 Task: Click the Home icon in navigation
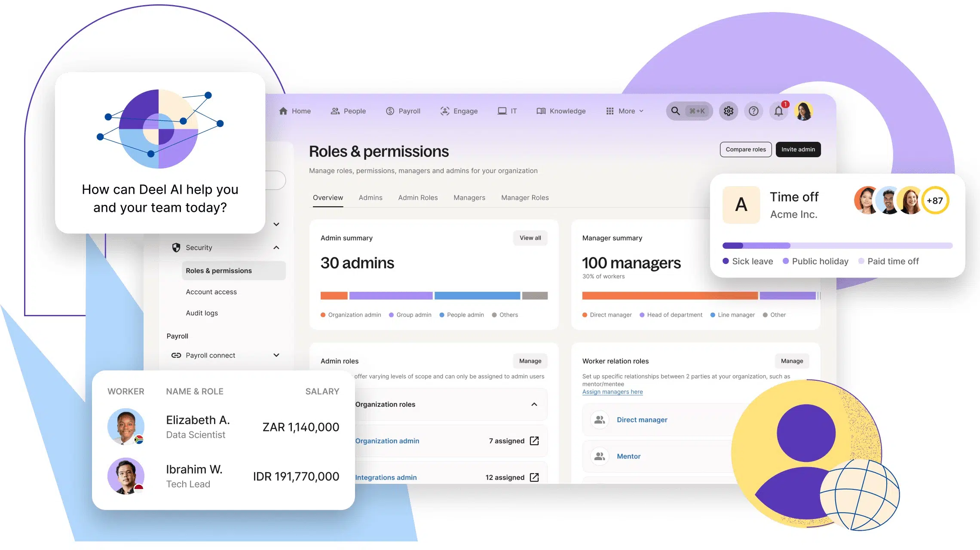[283, 111]
